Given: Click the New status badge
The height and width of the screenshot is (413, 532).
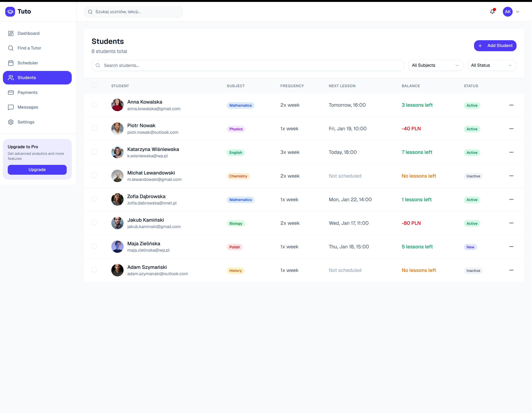Looking at the screenshot, I should pos(470,247).
